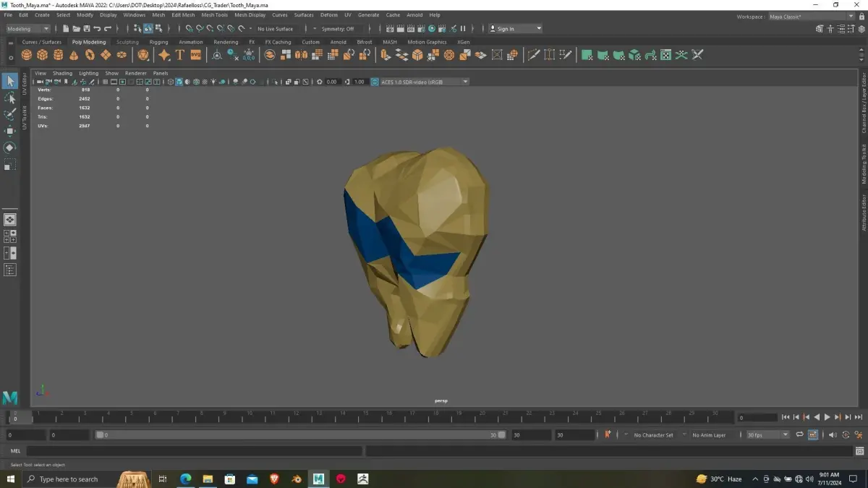Click the Brave browser taskbar icon
The height and width of the screenshot is (488, 868).
click(x=274, y=479)
